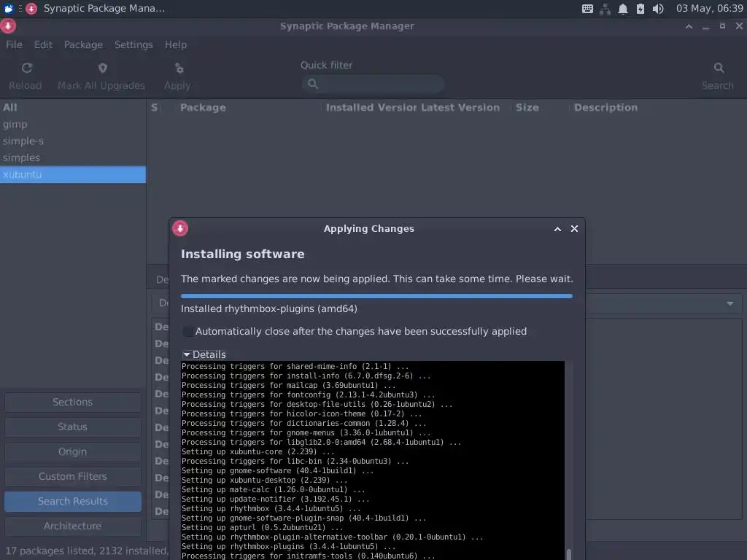Click the 'Installing software' heading

242,254
